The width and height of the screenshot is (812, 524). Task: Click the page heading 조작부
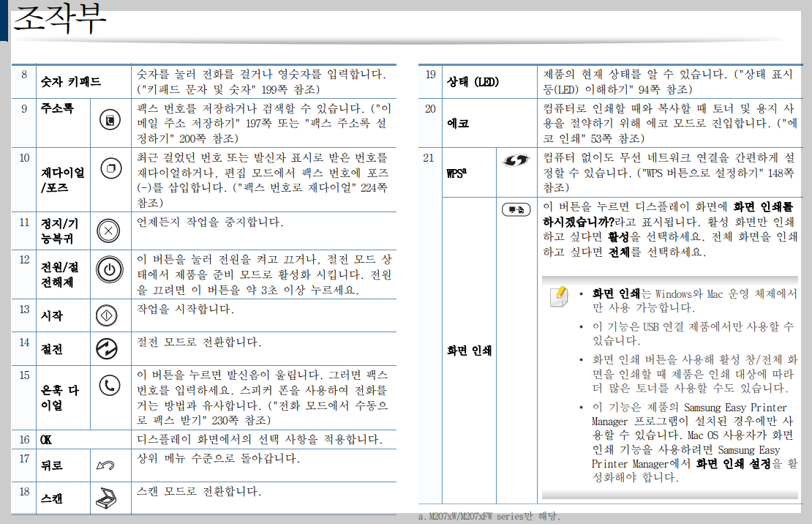coord(59,18)
